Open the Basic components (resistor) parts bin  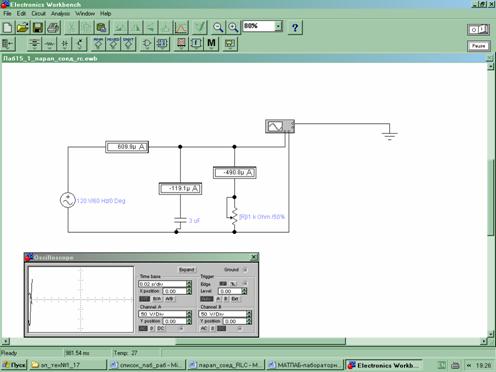click(x=50, y=44)
